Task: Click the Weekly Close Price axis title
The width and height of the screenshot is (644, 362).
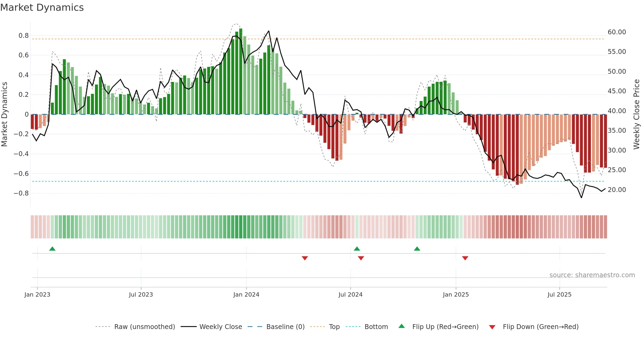Action: tap(636, 114)
